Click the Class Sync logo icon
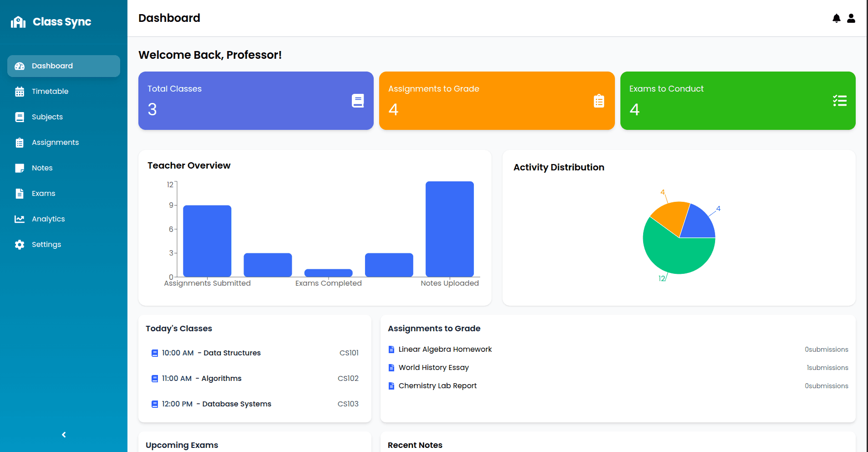 (x=18, y=22)
